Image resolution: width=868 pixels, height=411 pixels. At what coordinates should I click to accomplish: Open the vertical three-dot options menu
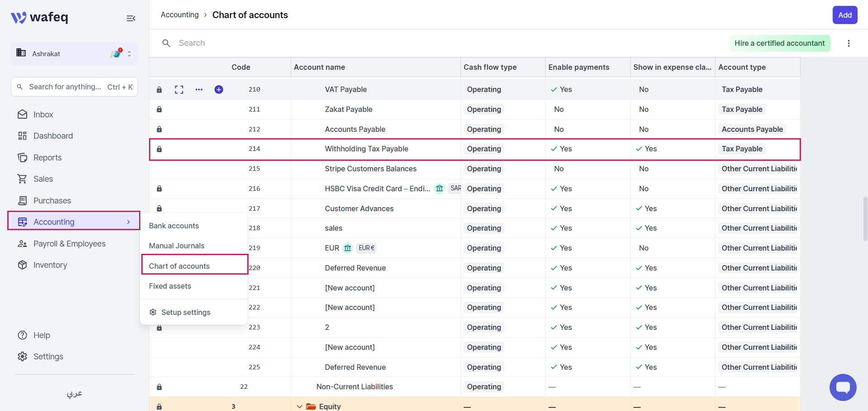(849, 43)
